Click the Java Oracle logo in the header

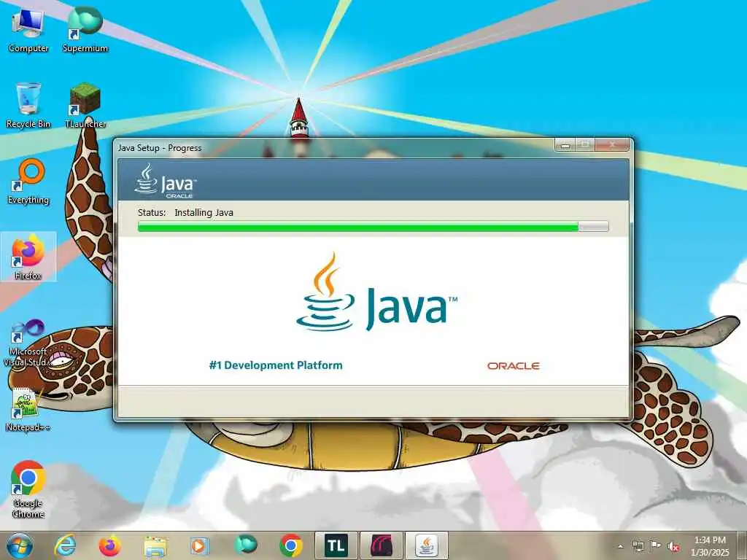pyautogui.click(x=166, y=181)
